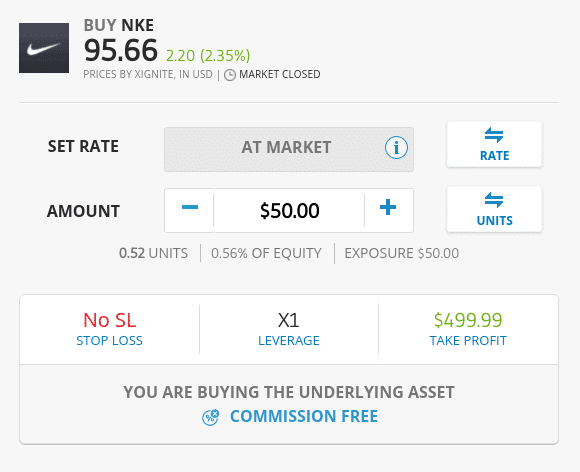Click the 95.66 NKE price
Viewport: 580px width, 472px height.
(121, 50)
